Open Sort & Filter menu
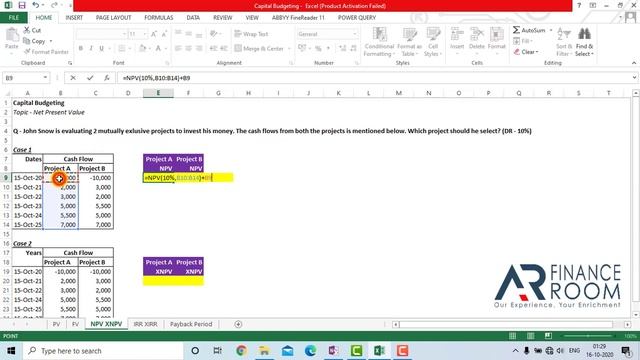Image resolution: width=640 pixels, height=360 pixels. click(x=564, y=42)
